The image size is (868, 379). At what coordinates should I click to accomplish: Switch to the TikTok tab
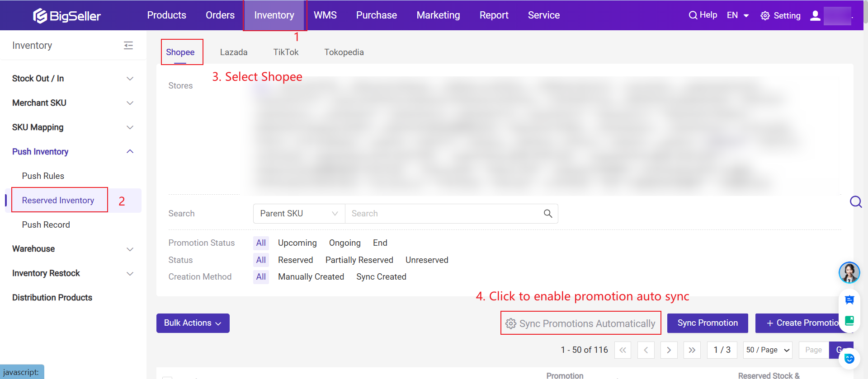(286, 52)
